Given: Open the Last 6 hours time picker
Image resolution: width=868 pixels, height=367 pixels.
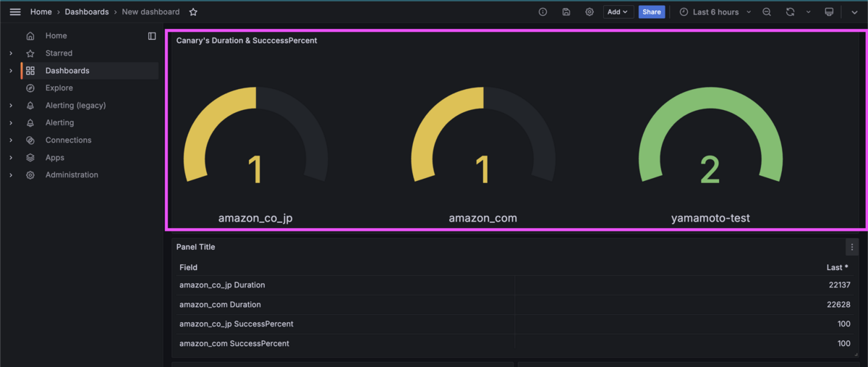Looking at the screenshot, I should (715, 12).
